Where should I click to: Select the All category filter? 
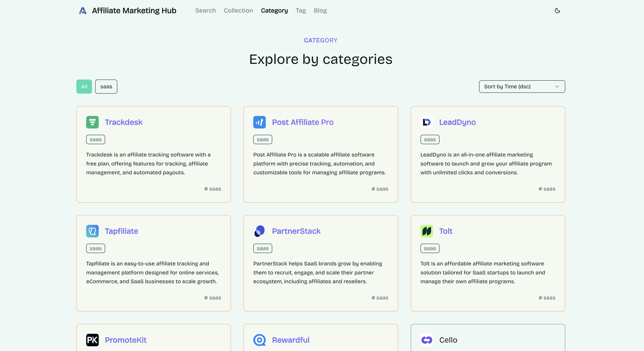coord(84,87)
